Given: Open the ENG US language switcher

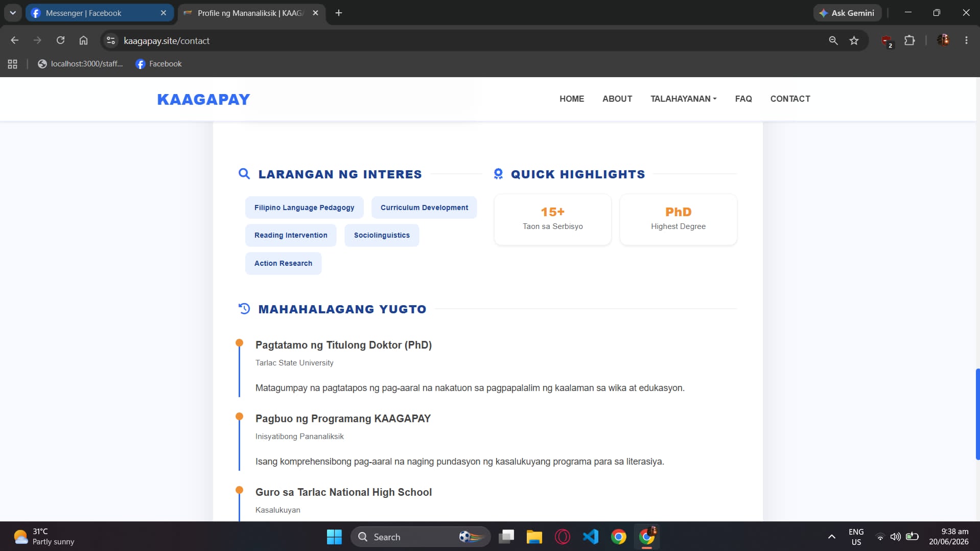Looking at the screenshot, I should (856, 537).
